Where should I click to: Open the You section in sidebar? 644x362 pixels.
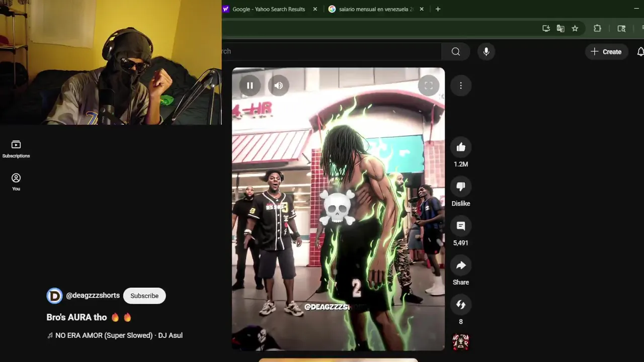[16, 182]
